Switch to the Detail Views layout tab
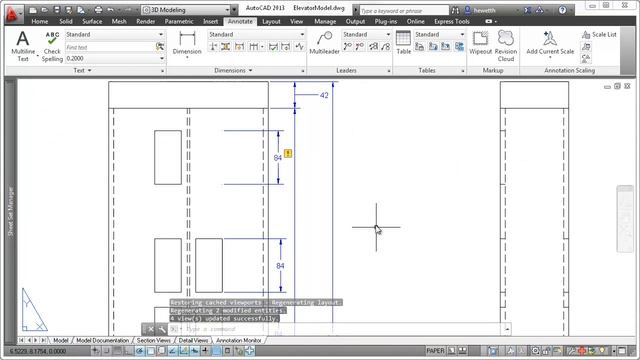This screenshot has width=640, height=360. coord(193,340)
